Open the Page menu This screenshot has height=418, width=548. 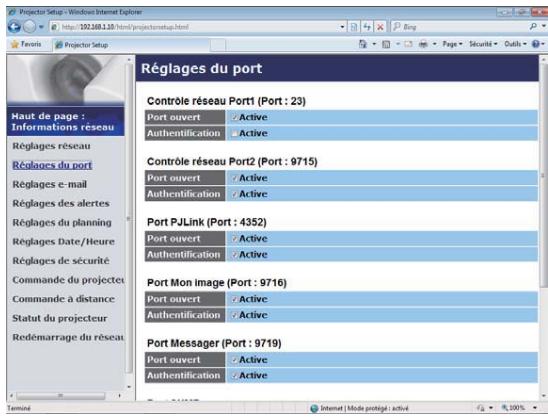pos(453,44)
